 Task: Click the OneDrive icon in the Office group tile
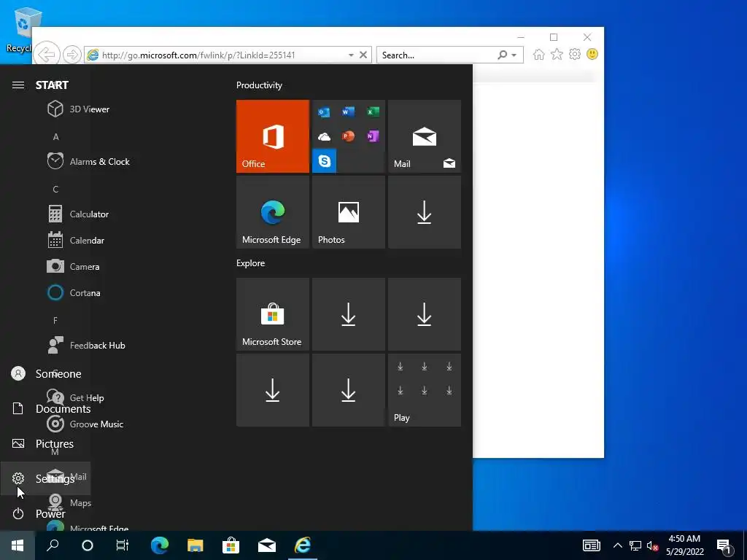tap(324, 137)
